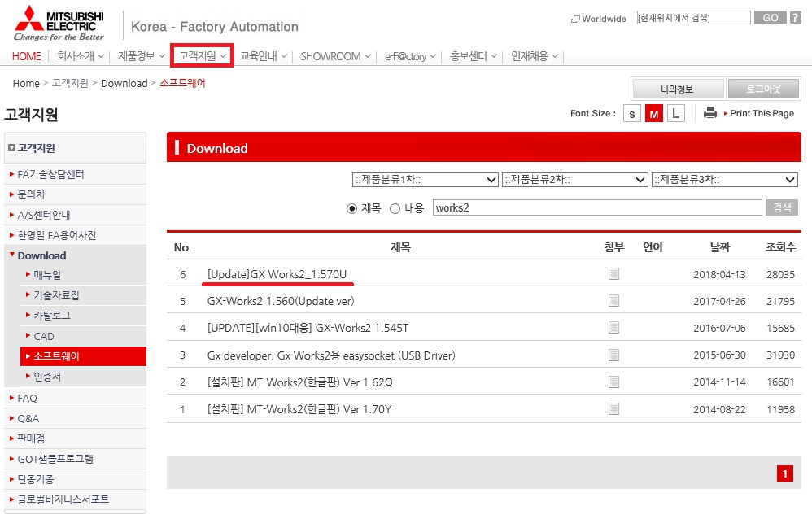Select 소프트웨어 in the sidebar

tap(83, 356)
